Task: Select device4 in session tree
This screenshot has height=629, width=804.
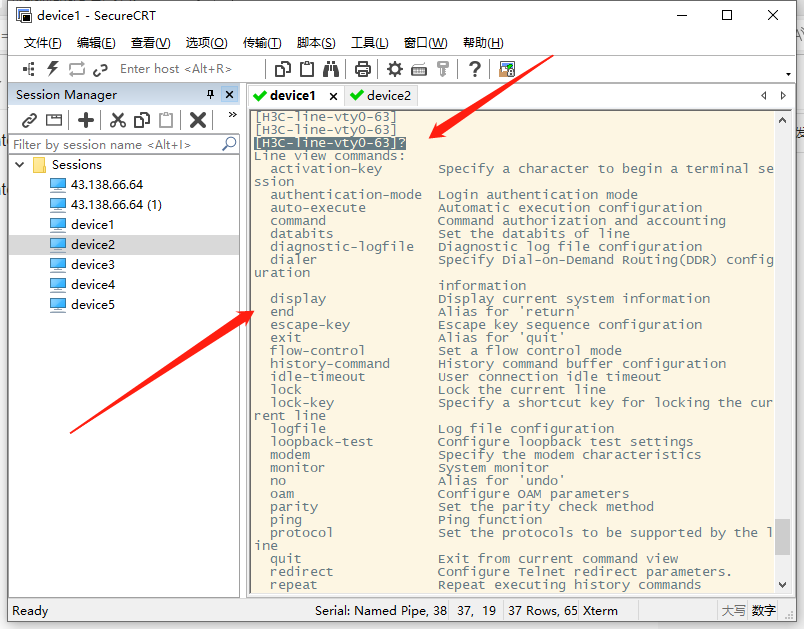Action: (x=93, y=285)
